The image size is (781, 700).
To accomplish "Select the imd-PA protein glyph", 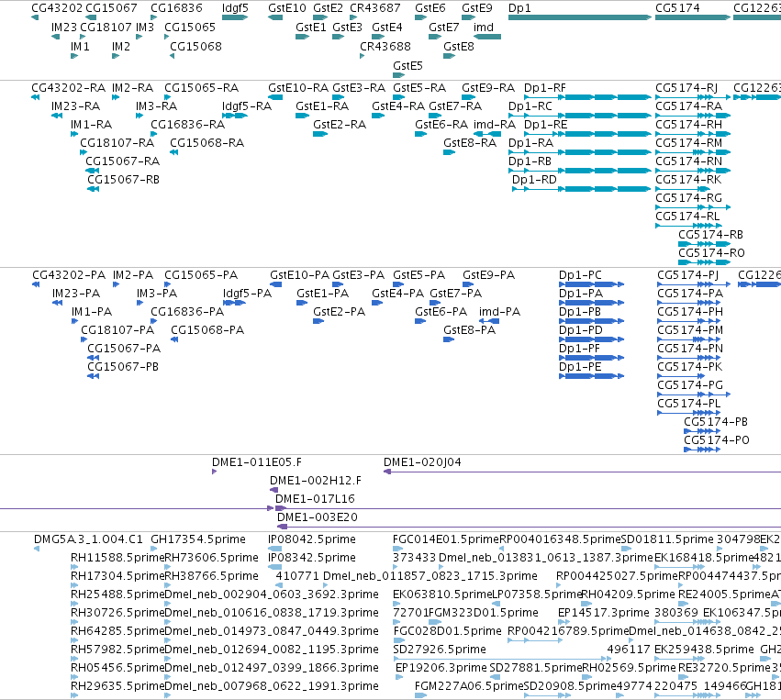I will tap(489, 321).
